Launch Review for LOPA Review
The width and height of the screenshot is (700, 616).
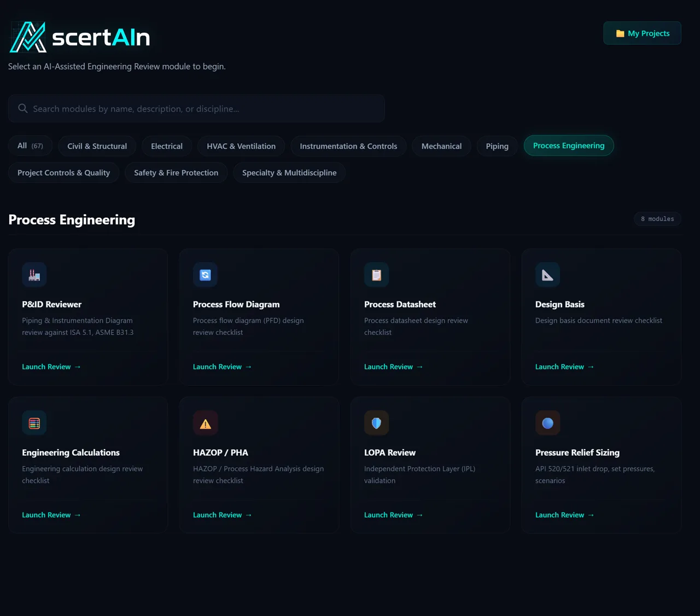(x=393, y=515)
